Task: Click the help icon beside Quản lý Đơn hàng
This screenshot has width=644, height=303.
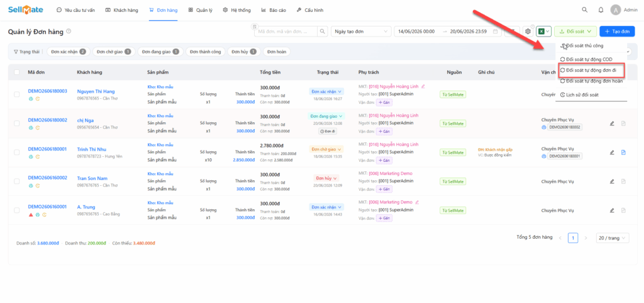Action: 69,31
